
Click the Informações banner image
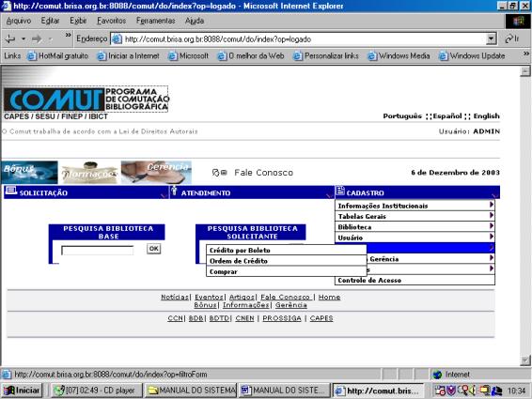pyautogui.click(x=89, y=173)
